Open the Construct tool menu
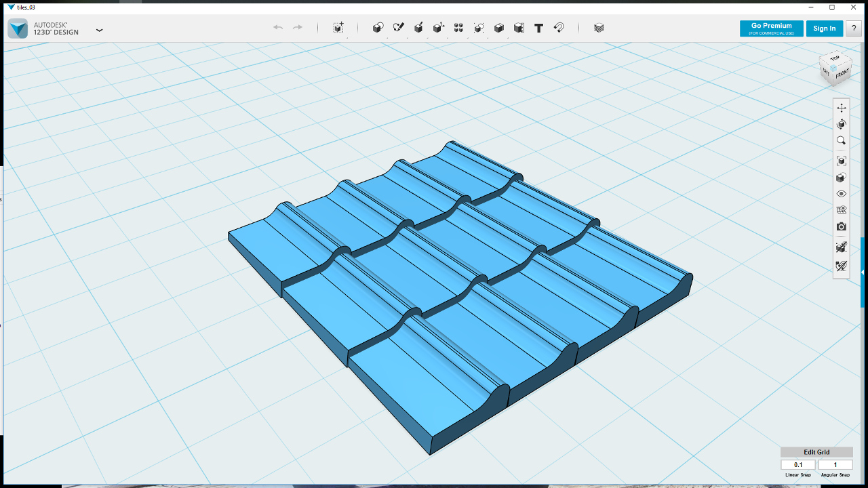 click(x=418, y=28)
